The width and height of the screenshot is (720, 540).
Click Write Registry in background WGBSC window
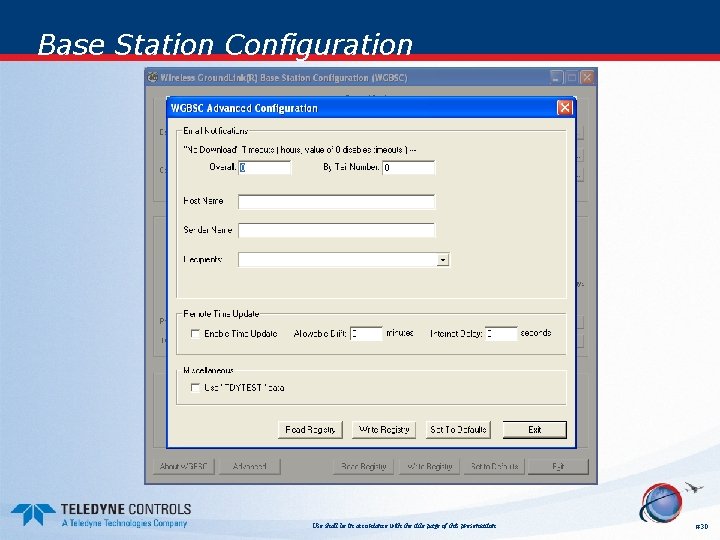pos(429,467)
